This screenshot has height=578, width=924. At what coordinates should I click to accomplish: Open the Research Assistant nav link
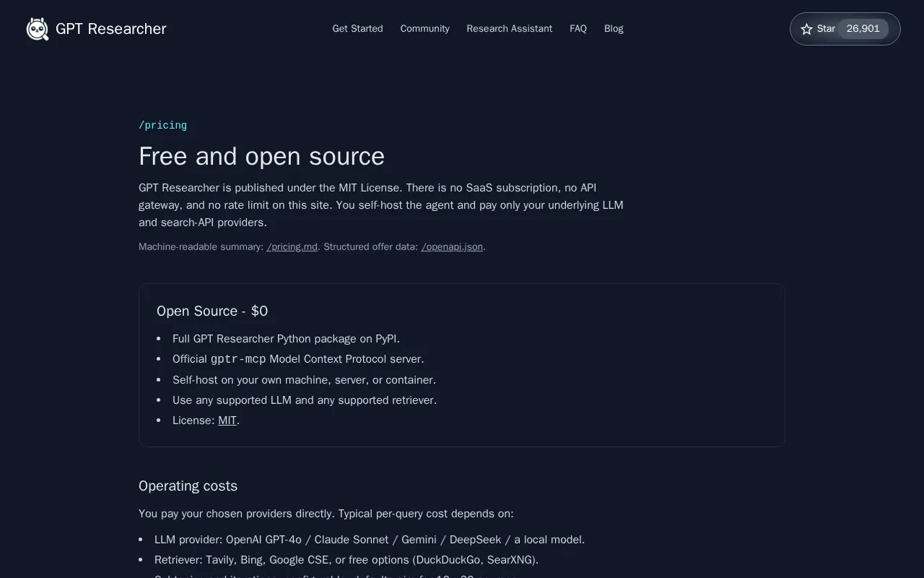coord(509,29)
